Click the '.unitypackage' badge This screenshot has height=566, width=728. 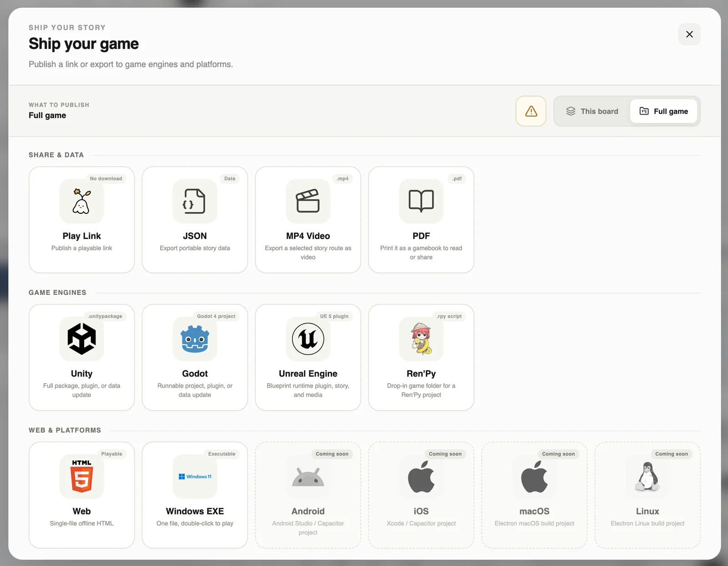click(105, 316)
